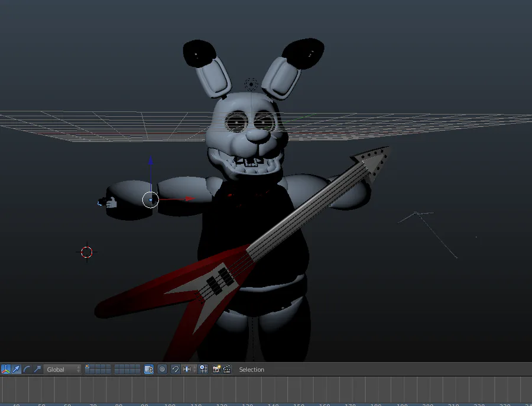Click the blue Z-axis manipulator arrow

tap(151, 161)
